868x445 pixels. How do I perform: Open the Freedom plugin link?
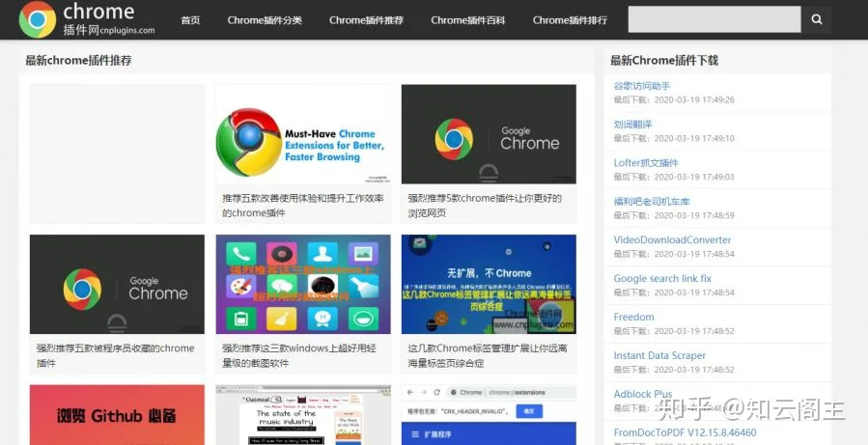point(633,317)
